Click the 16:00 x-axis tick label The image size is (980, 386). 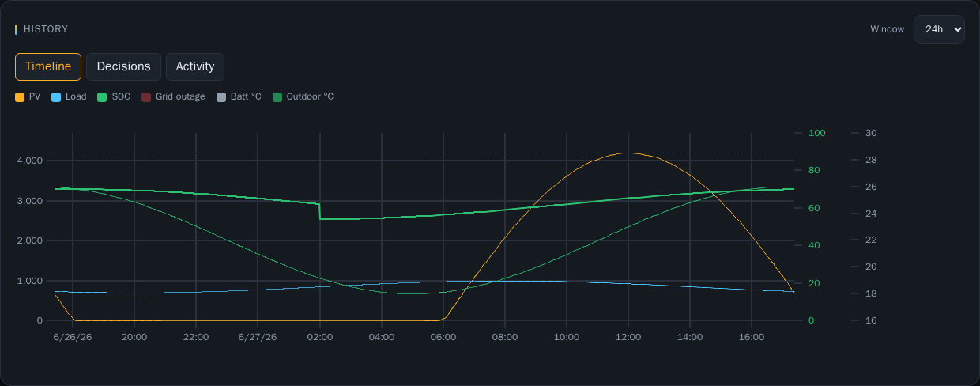pyautogui.click(x=752, y=337)
